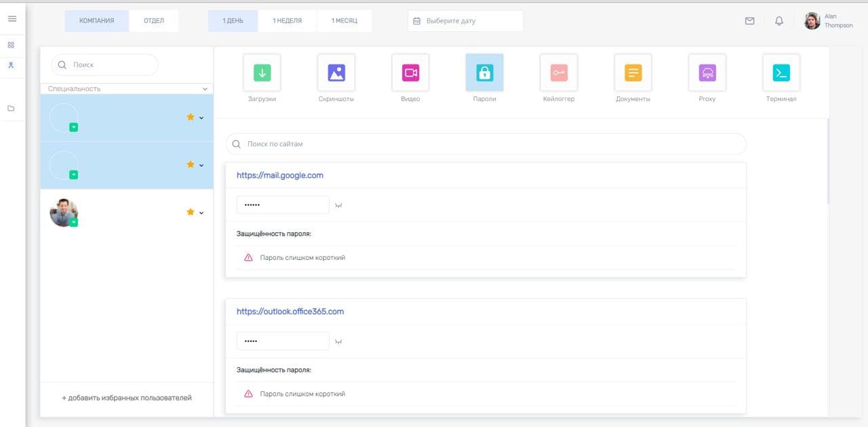Image resolution: width=868 pixels, height=427 pixels.
Task: Click the vertical scrollbar of passwords list
Action: pyautogui.click(x=827, y=161)
